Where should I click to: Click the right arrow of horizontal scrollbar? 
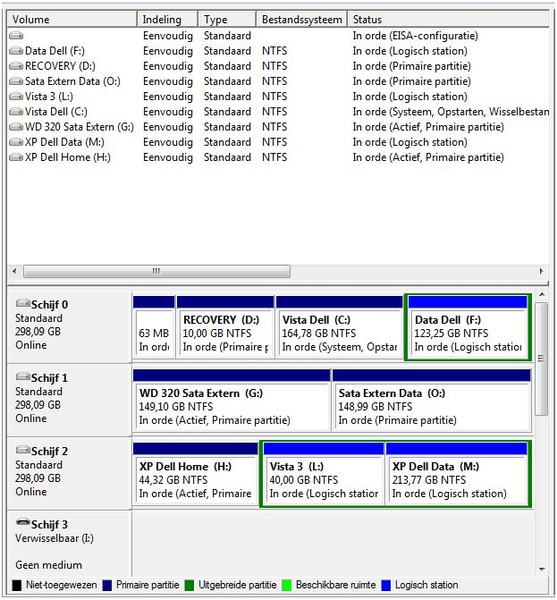(541, 271)
